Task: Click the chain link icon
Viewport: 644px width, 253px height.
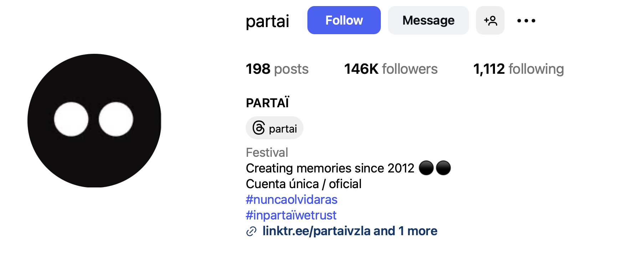Action: [251, 232]
